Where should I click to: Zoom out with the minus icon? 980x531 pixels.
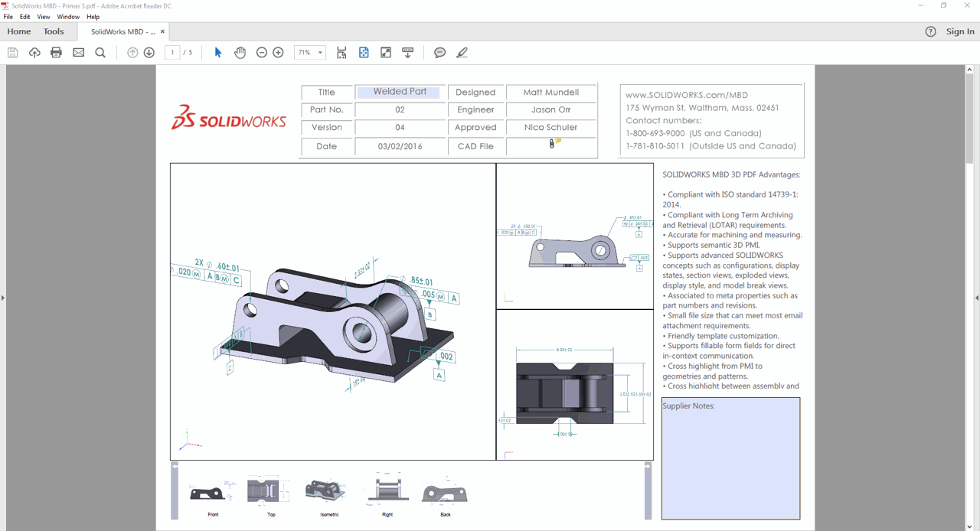click(262, 53)
